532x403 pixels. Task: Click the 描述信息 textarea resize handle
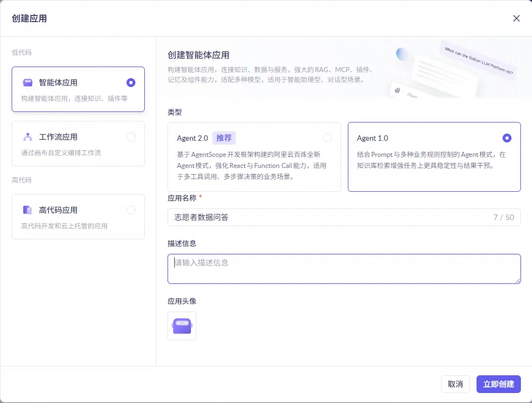[x=518, y=280]
